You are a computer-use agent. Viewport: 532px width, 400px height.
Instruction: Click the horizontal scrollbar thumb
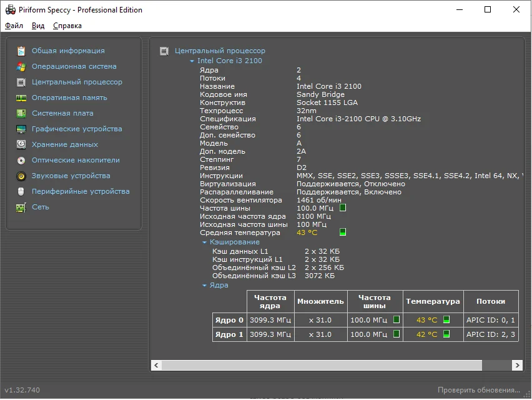[x=322, y=366]
